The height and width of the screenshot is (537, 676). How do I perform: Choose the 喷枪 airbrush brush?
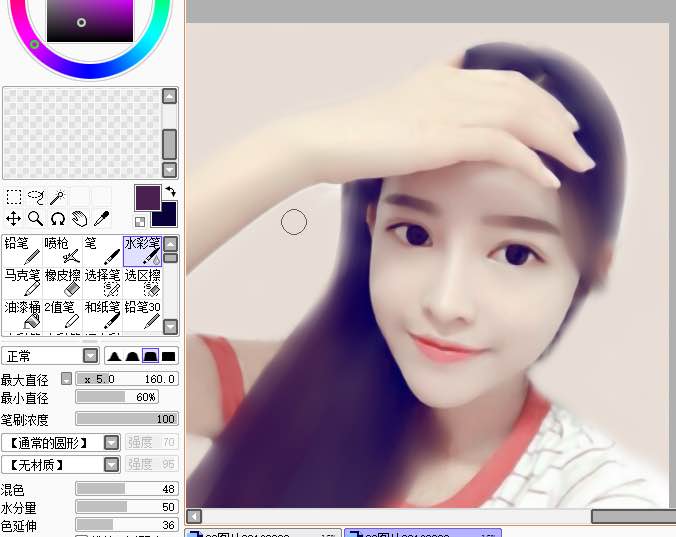[x=62, y=251]
